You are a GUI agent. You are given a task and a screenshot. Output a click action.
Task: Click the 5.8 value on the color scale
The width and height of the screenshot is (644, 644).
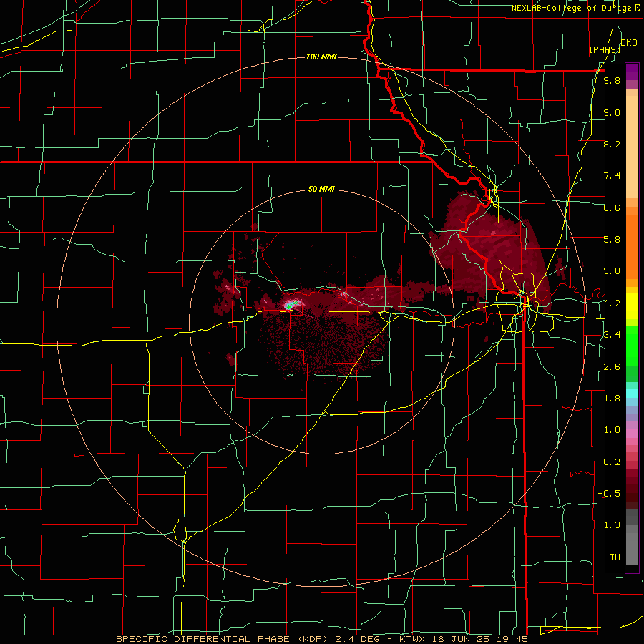click(x=612, y=239)
